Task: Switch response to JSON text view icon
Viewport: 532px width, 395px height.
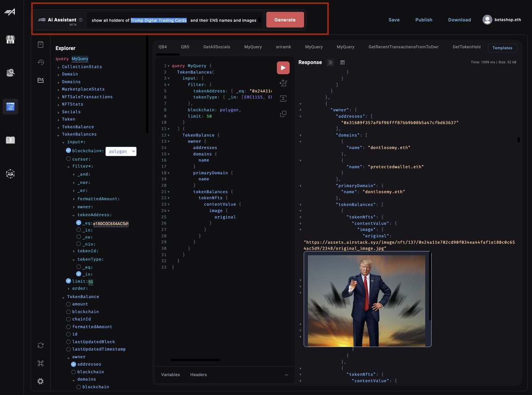Action: [x=330, y=63]
